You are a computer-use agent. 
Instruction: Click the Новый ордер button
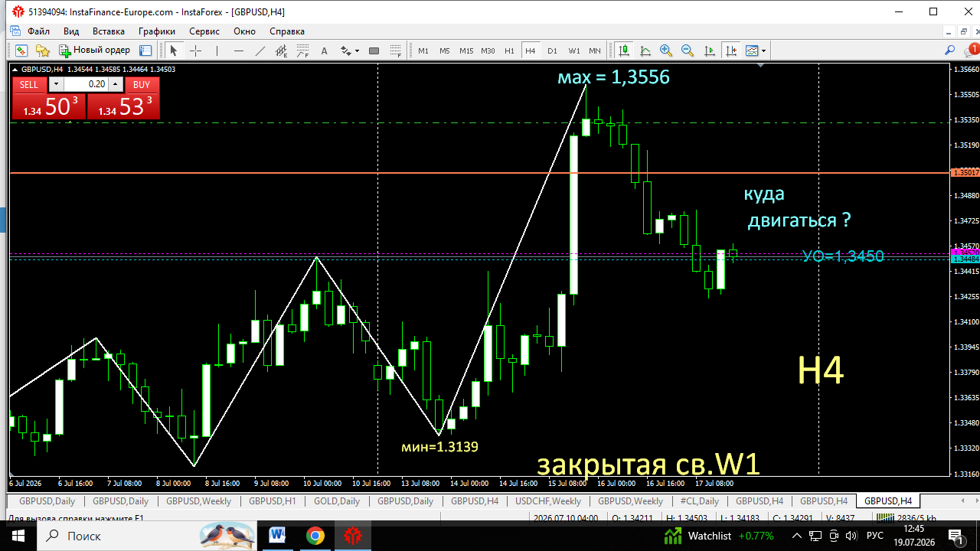click(94, 51)
